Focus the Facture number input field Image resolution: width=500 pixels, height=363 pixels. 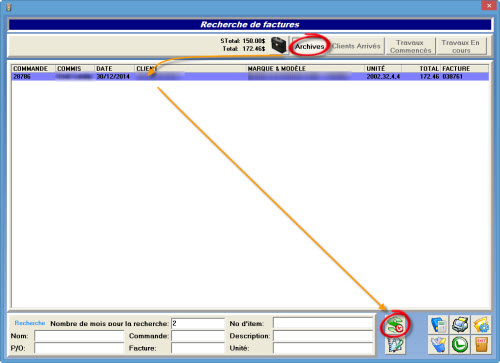click(x=198, y=348)
